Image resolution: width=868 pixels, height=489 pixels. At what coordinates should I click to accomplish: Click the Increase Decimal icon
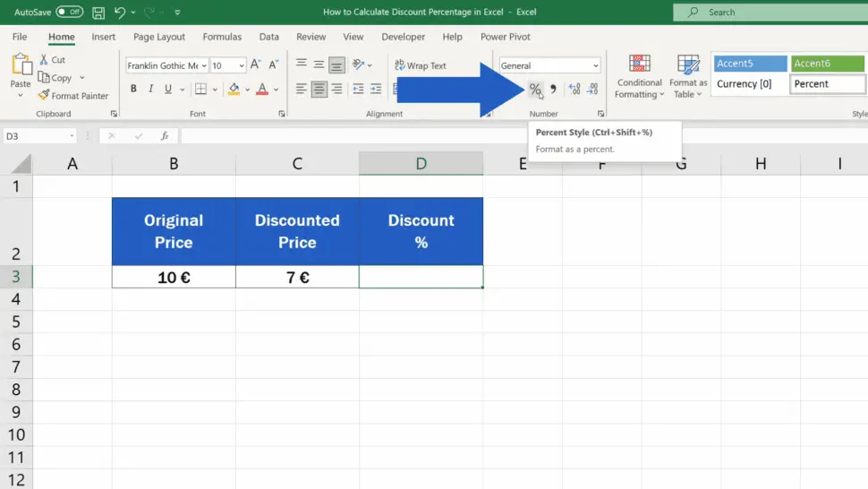[x=574, y=89]
